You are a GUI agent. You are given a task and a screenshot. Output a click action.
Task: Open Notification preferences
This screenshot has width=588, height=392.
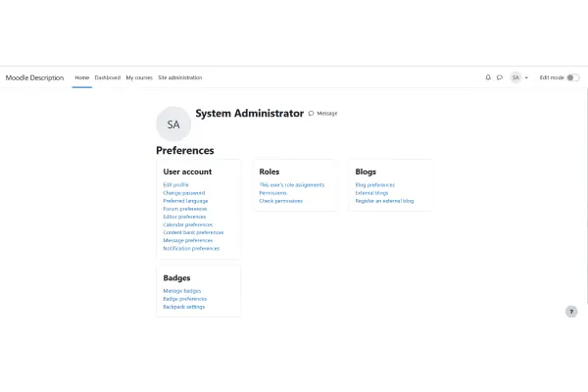[x=191, y=248]
